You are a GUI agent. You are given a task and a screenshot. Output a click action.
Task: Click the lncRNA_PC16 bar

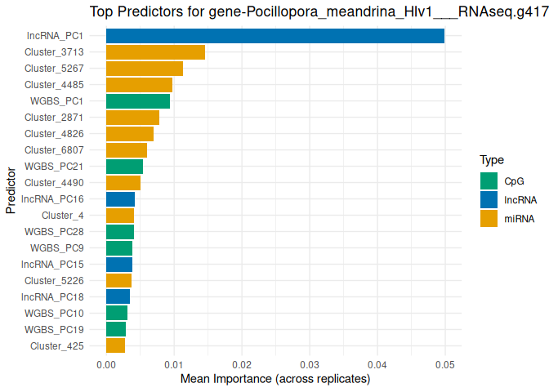(120, 198)
